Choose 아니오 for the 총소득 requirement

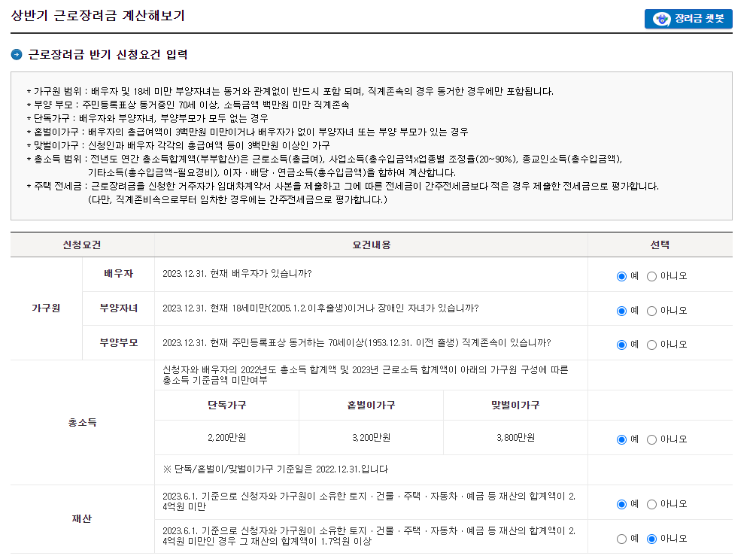[x=652, y=439]
